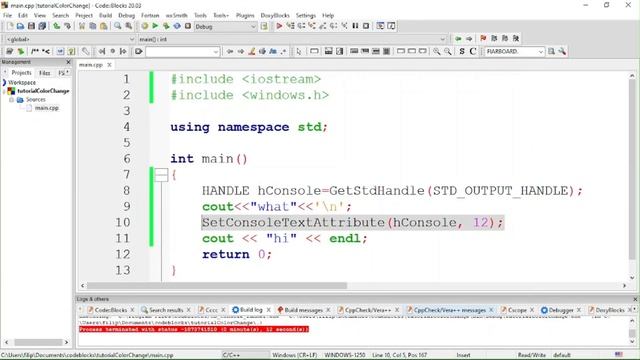
Task: Click the Highlight marker pen icon
Action: coord(252,51)
